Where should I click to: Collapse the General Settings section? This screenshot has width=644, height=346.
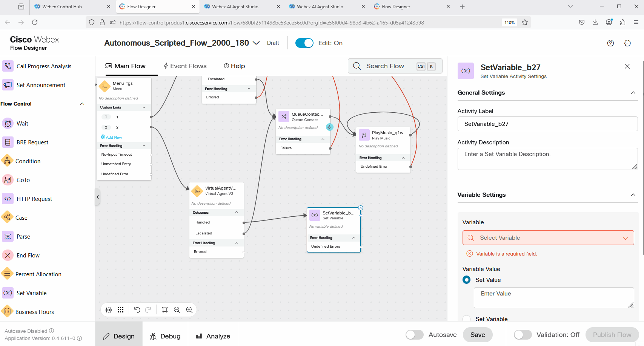click(x=633, y=93)
